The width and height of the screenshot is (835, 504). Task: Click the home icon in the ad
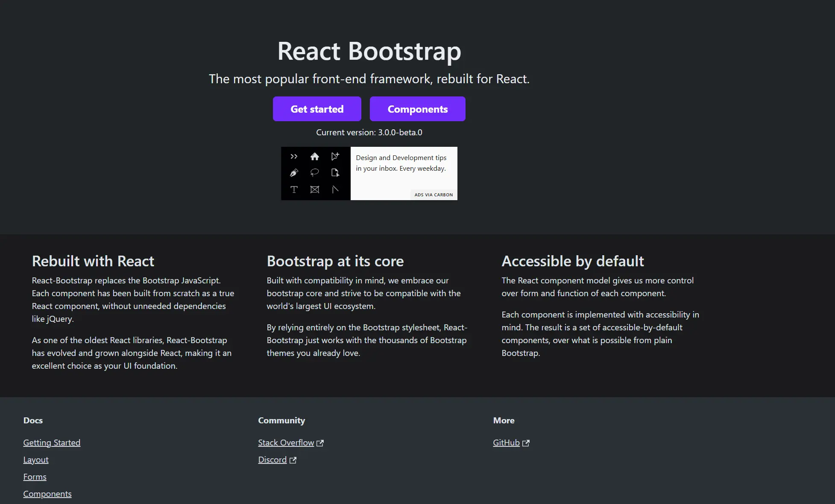(x=315, y=157)
